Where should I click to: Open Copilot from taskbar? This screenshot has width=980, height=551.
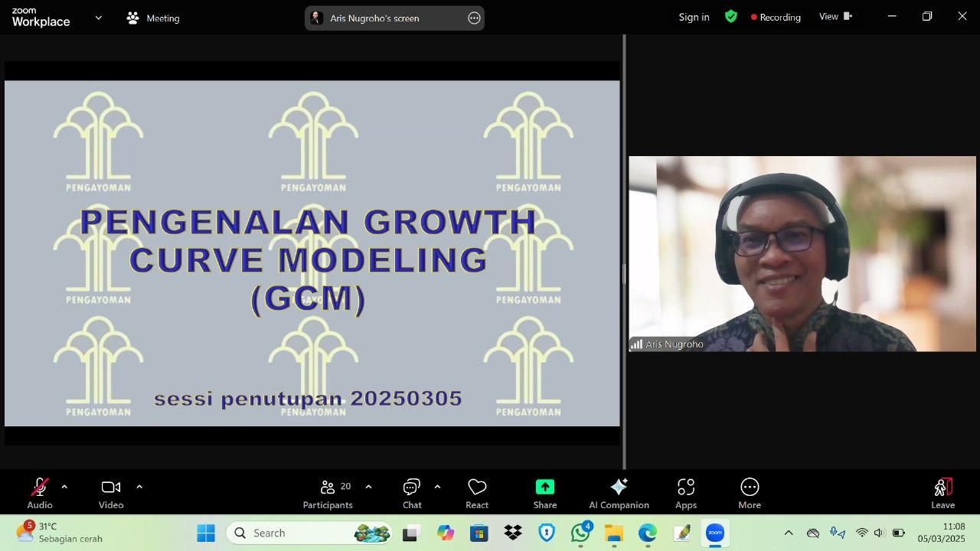[x=445, y=533]
